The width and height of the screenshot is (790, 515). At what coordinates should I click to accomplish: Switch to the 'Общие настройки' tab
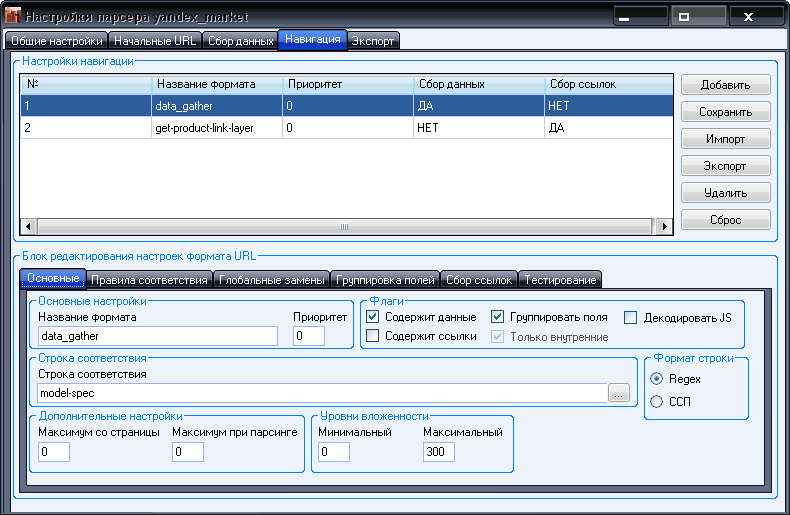[56, 41]
